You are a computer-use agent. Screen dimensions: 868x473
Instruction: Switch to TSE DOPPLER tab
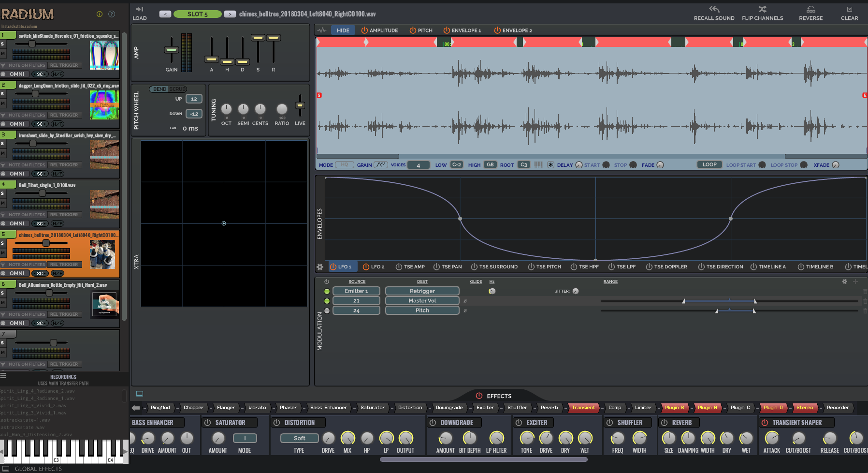(x=666, y=267)
